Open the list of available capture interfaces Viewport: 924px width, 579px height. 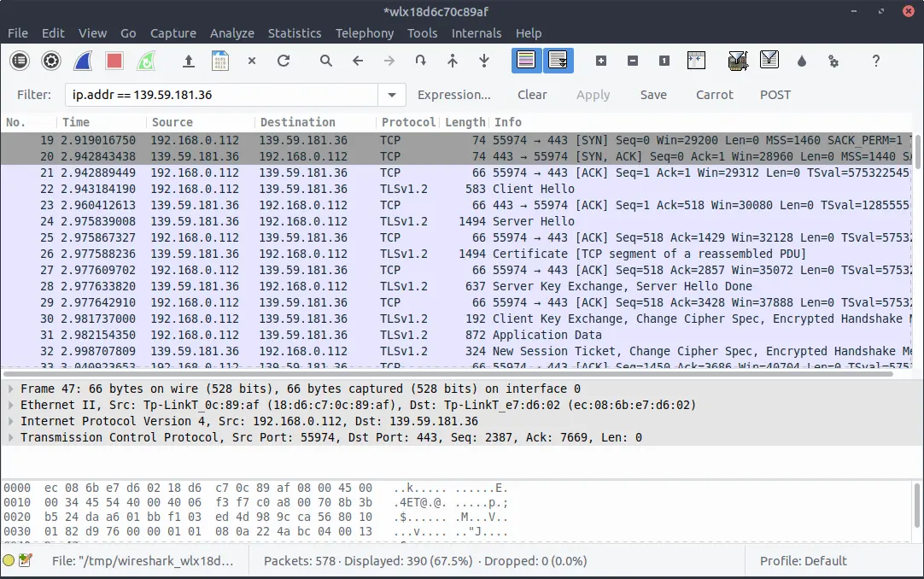(17, 61)
